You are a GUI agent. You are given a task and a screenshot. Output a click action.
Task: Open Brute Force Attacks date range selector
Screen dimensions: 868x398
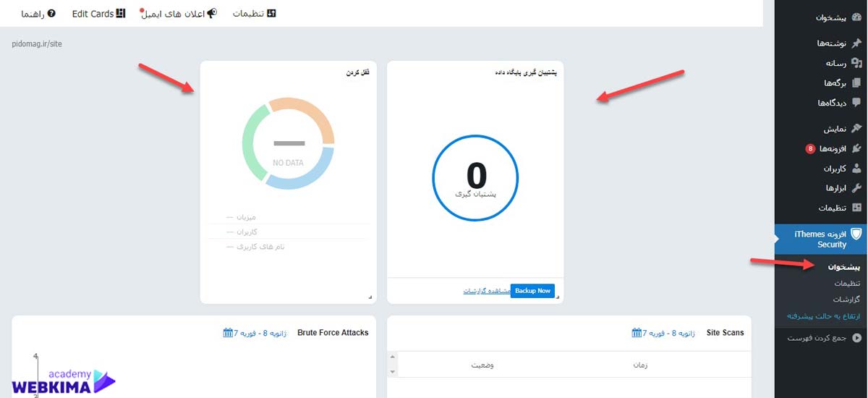(x=255, y=333)
